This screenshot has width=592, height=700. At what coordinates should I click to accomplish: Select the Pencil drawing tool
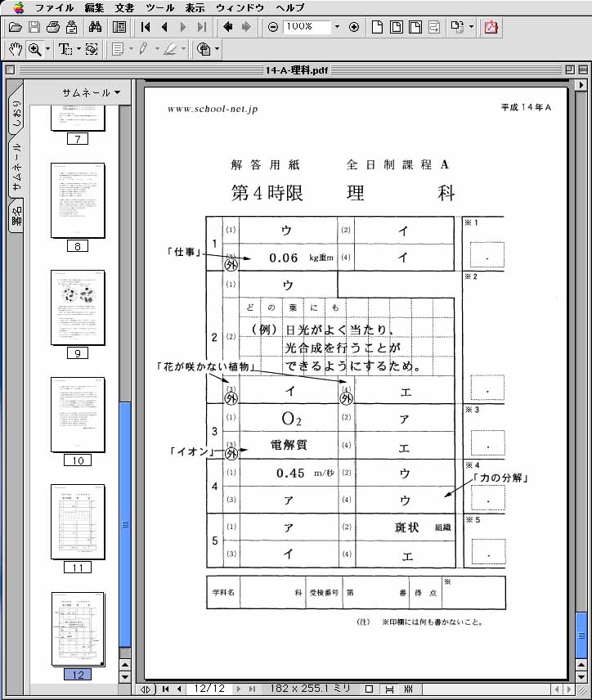click(x=143, y=49)
